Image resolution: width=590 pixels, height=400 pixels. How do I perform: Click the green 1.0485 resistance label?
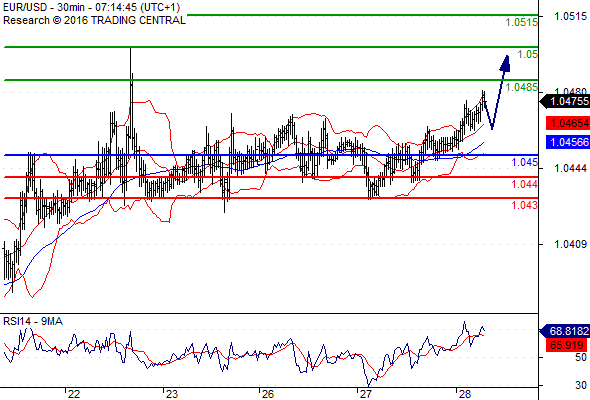coord(522,87)
